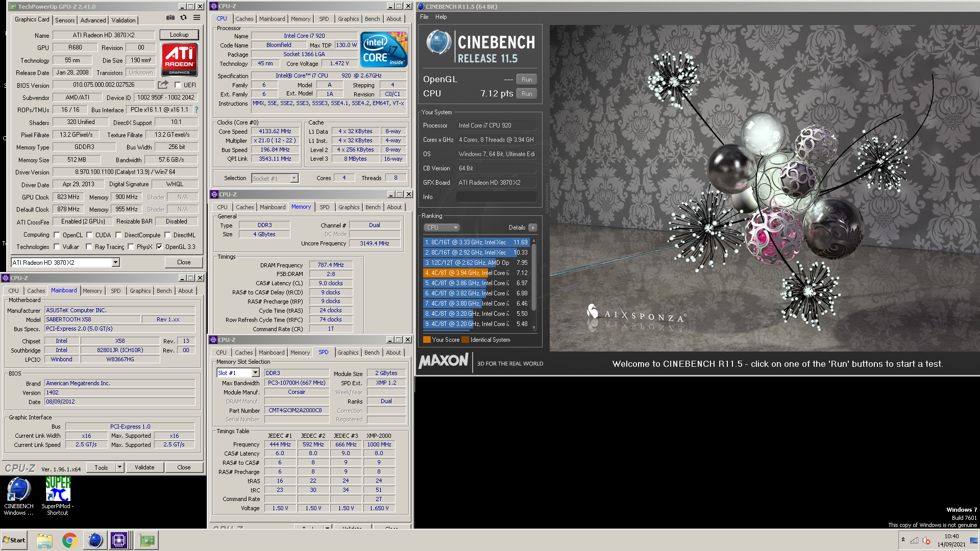Toggle the DirectML checkbox
This screenshot has width=980, height=551.
(x=167, y=235)
